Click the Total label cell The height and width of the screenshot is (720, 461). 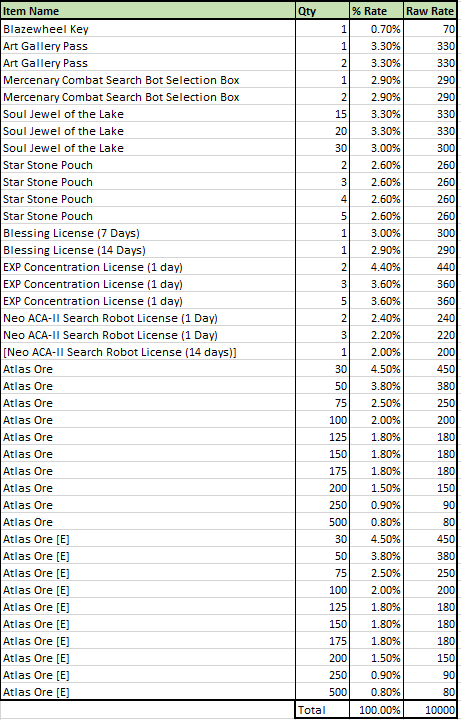pos(322,710)
